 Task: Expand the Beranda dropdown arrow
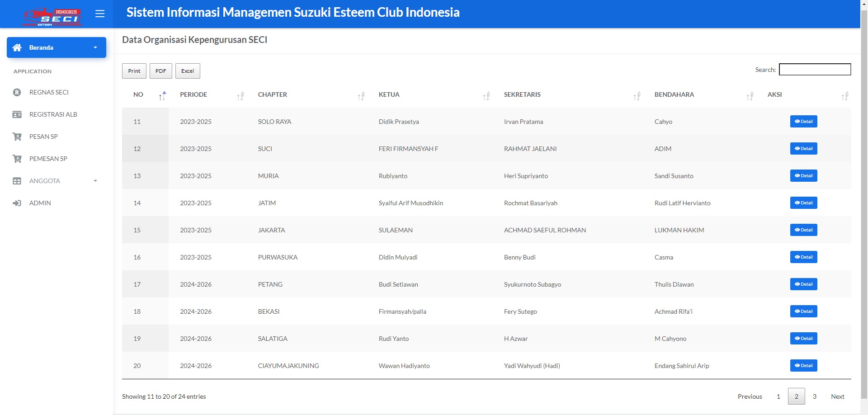click(x=95, y=47)
